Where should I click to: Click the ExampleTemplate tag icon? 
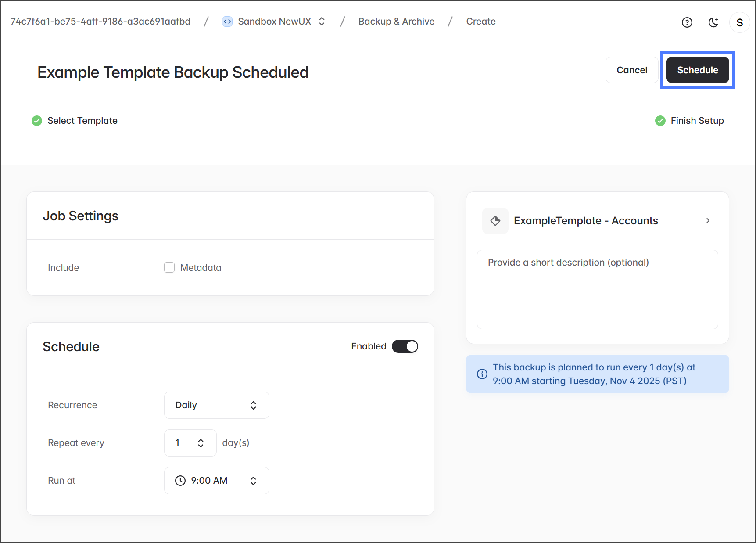coord(495,221)
